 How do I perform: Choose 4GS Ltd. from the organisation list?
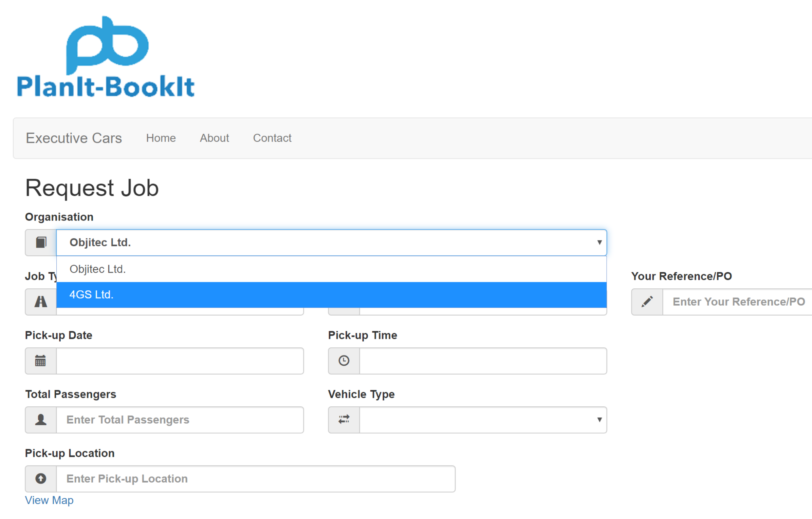[332, 295]
